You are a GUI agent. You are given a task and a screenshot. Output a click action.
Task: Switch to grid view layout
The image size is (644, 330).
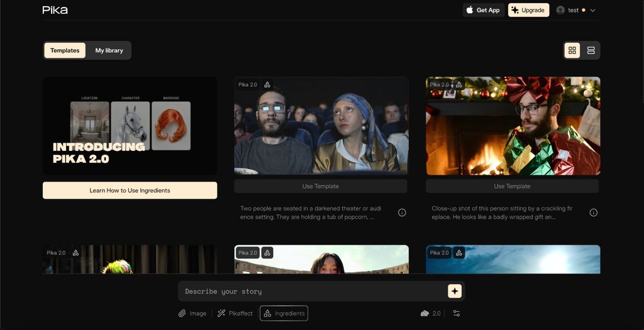[572, 50]
